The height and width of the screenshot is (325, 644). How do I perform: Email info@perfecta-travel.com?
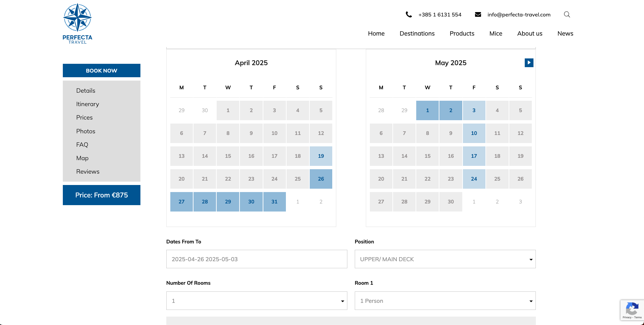click(x=519, y=14)
